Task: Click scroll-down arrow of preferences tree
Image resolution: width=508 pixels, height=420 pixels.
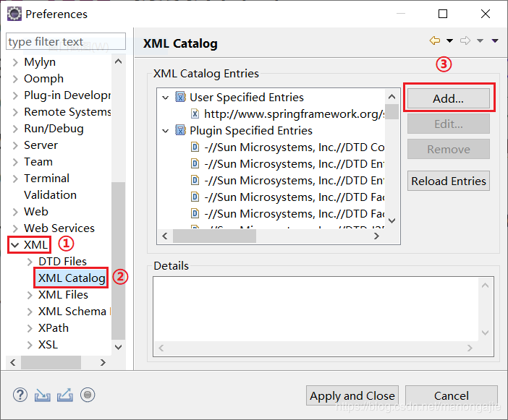Action: 118,347
